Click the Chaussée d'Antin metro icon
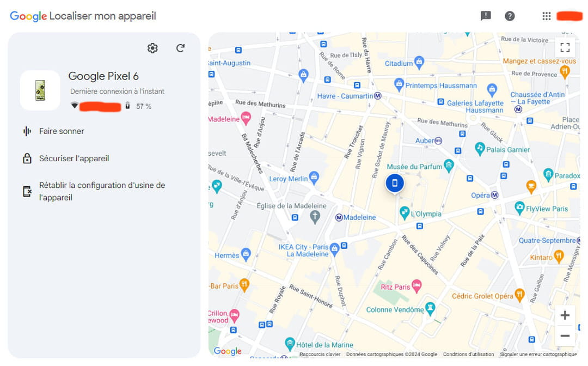The height and width of the screenshot is (366, 588). coord(518,109)
